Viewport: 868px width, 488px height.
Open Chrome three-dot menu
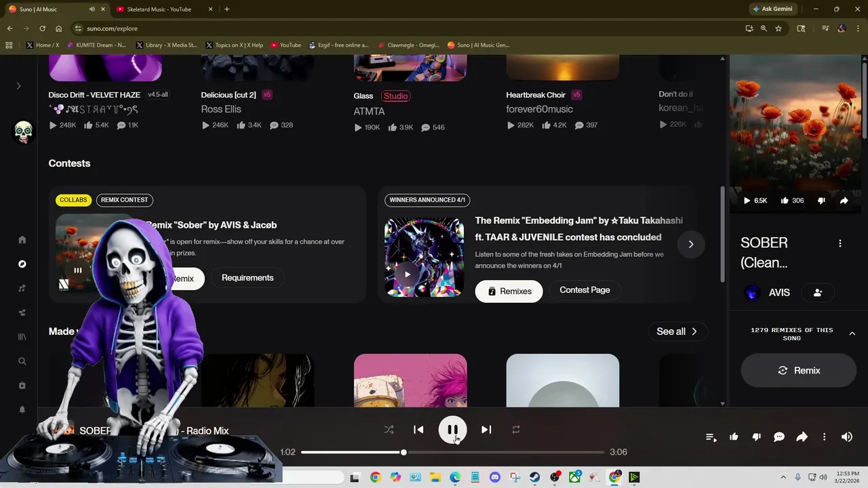[857, 28]
